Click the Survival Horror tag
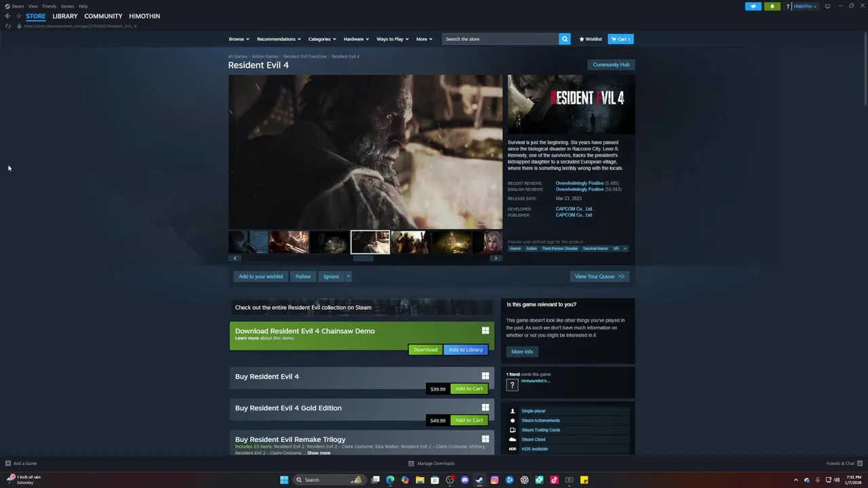868x488 pixels. tap(595, 249)
